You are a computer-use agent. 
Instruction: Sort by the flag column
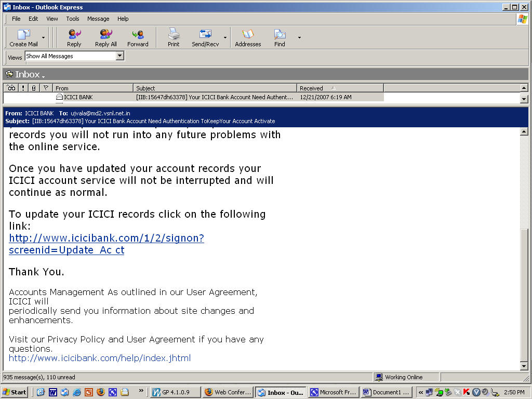tap(46, 88)
